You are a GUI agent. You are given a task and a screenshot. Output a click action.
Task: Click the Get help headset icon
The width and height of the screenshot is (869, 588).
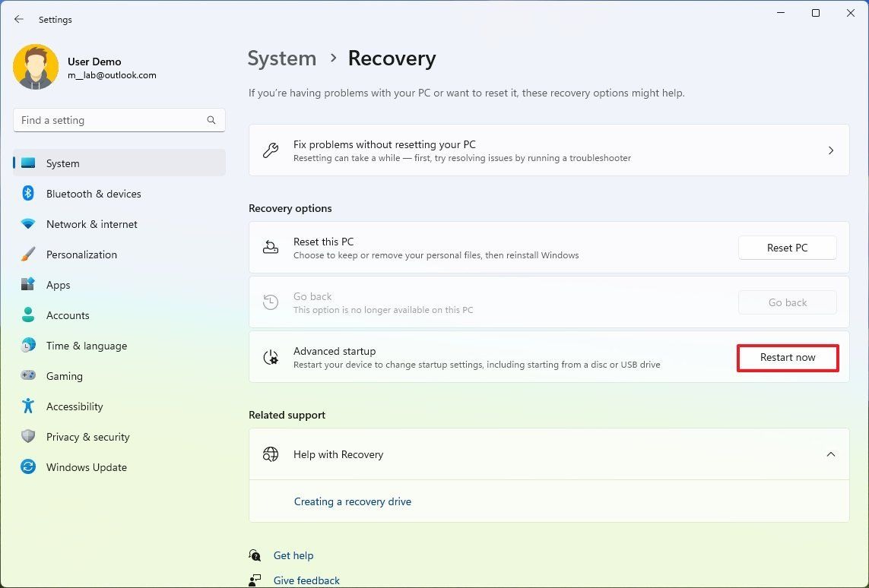[255, 555]
